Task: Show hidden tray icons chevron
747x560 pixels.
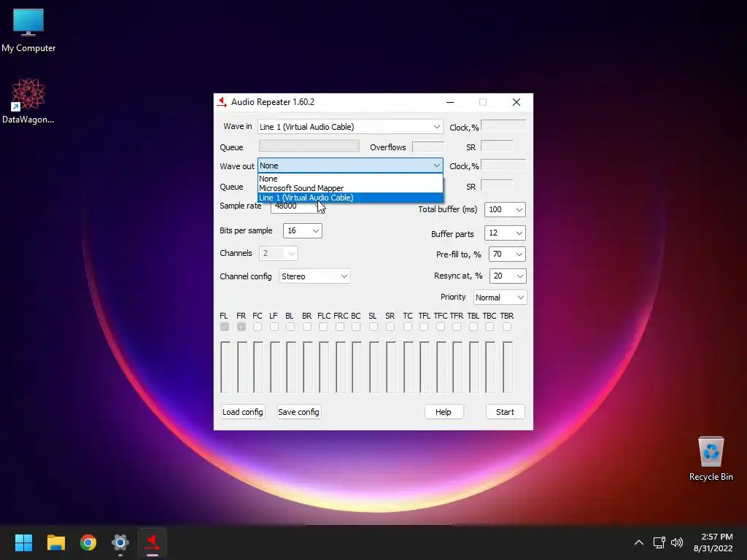Action: point(639,542)
